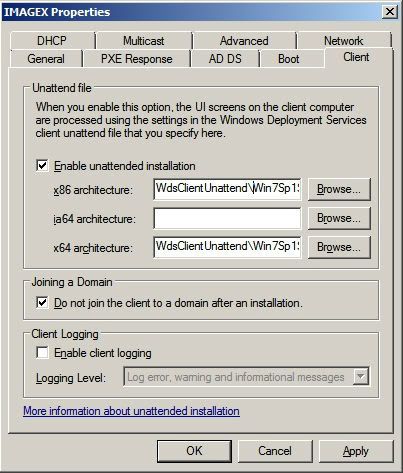Apply the client settings
Screen dimensions: 403x473
tap(356, 451)
